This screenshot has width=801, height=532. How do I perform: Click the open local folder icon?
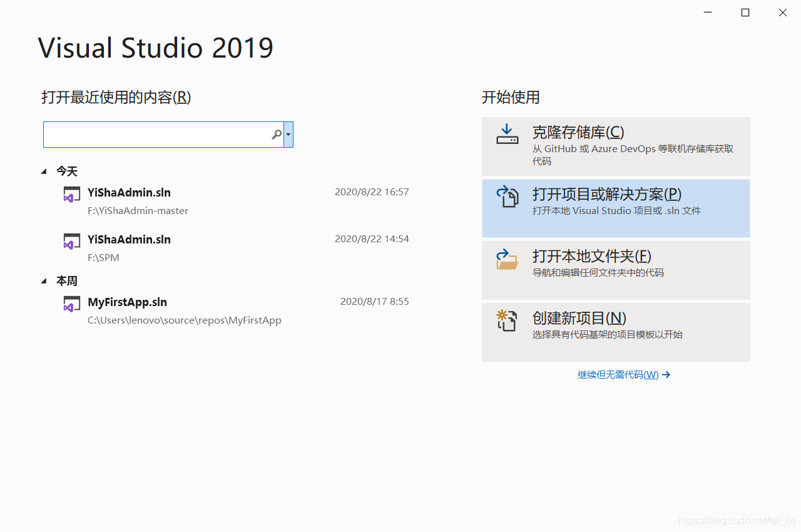[508, 258]
